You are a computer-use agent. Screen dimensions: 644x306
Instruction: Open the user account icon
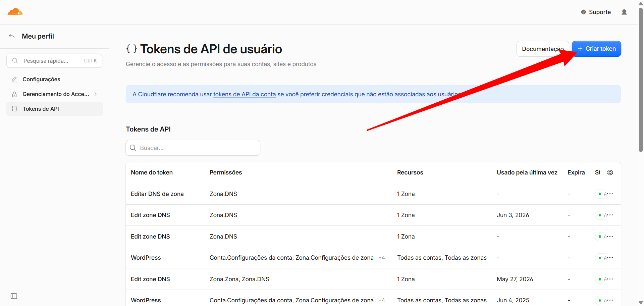click(x=624, y=12)
